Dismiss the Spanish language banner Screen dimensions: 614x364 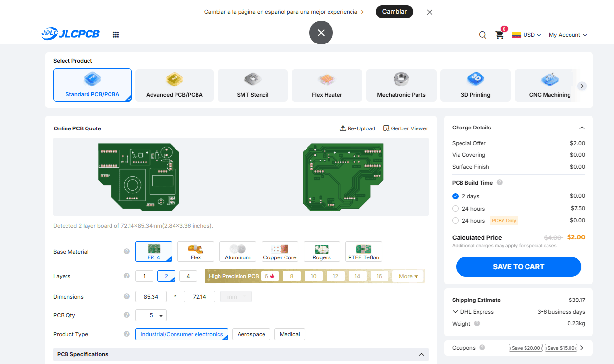coord(430,12)
